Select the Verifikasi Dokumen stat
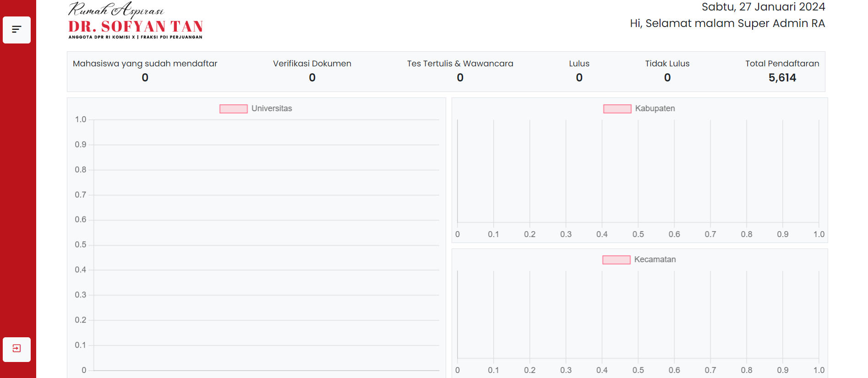The image size is (868, 378). point(312,71)
